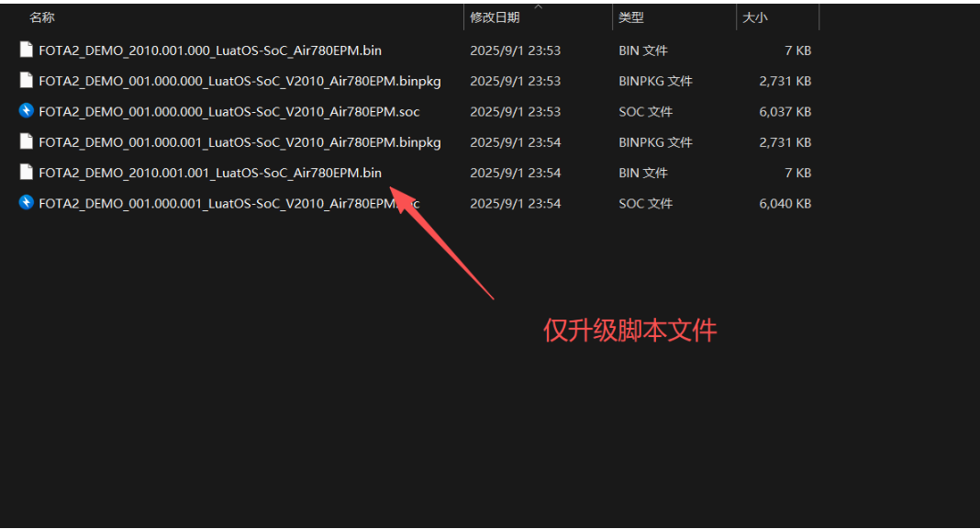This screenshot has width=980, height=529.
Task: Click sort arrow above 修改日期 column
Action: [538, 6]
